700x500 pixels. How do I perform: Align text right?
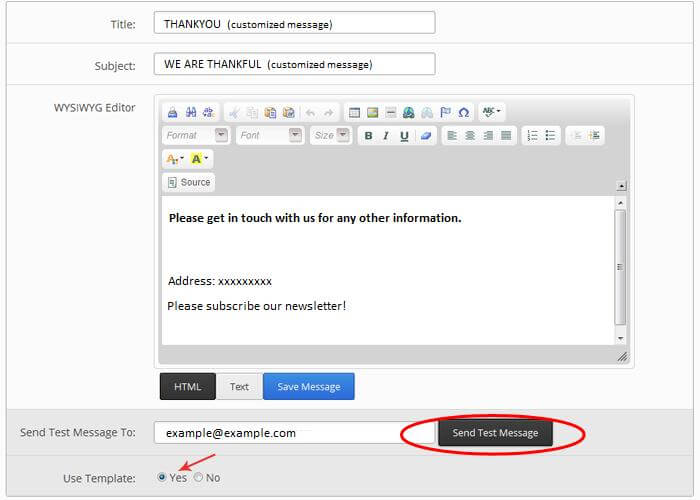(488, 136)
